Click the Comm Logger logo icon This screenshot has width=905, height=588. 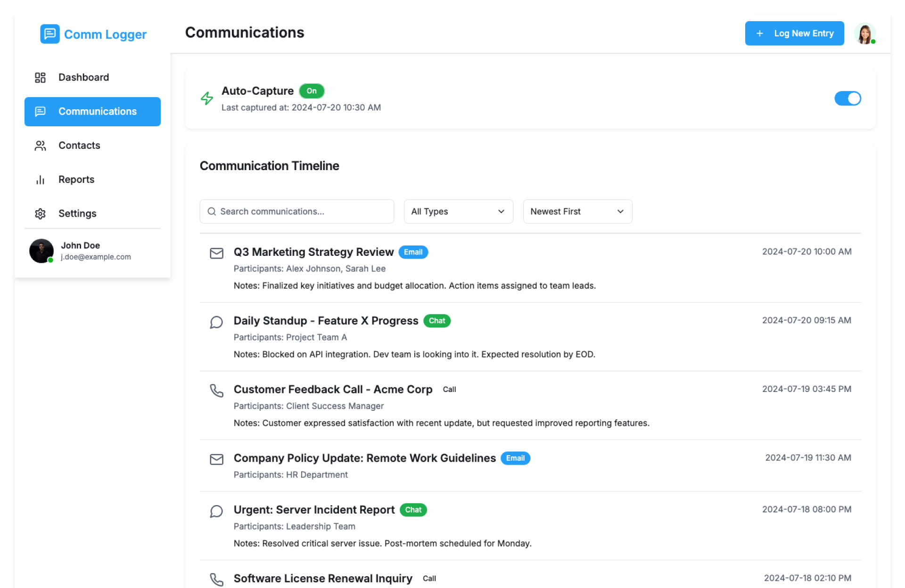(49, 34)
